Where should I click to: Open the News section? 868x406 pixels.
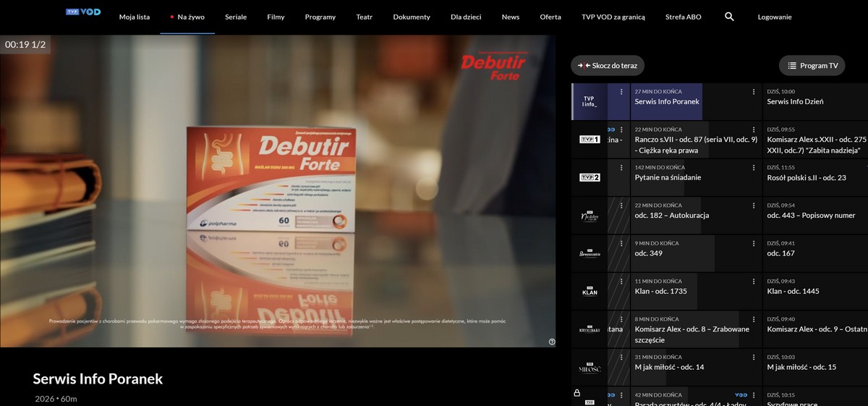511,17
